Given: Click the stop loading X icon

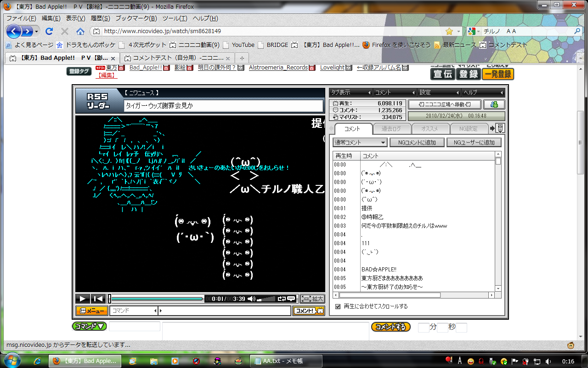Looking at the screenshot, I should (x=65, y=31).
